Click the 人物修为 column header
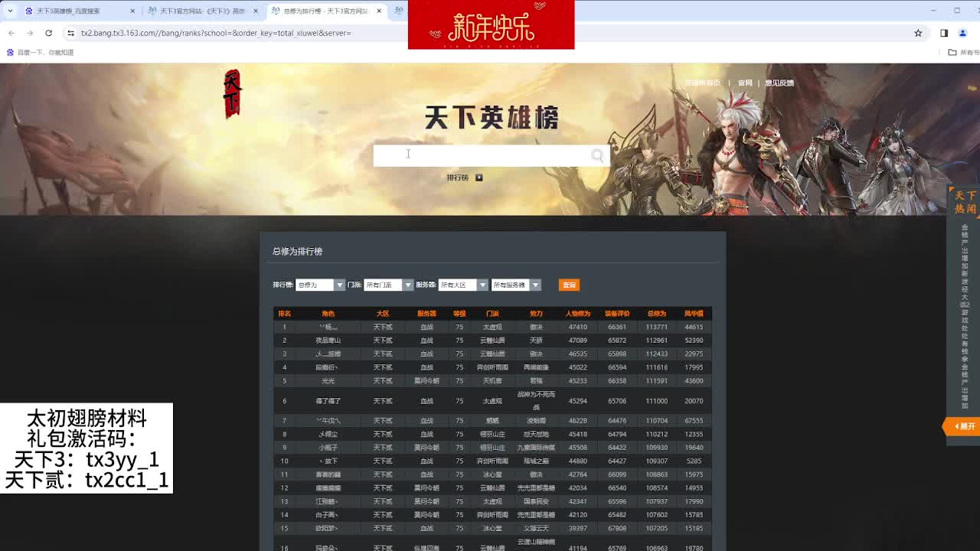This screenshot has height=551, width=980. click(578, 314)
